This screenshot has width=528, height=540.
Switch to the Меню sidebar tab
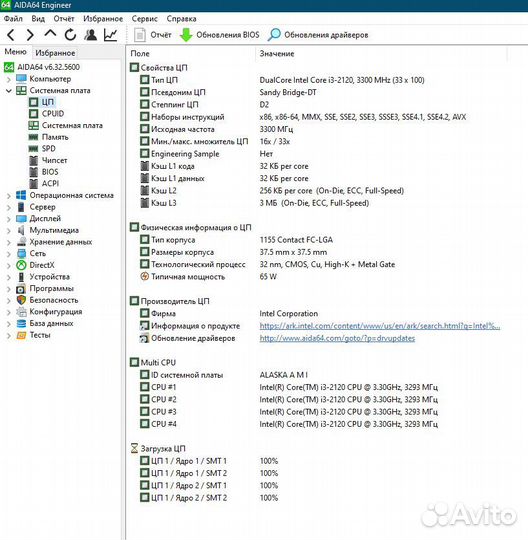click(x=15, y=52)
